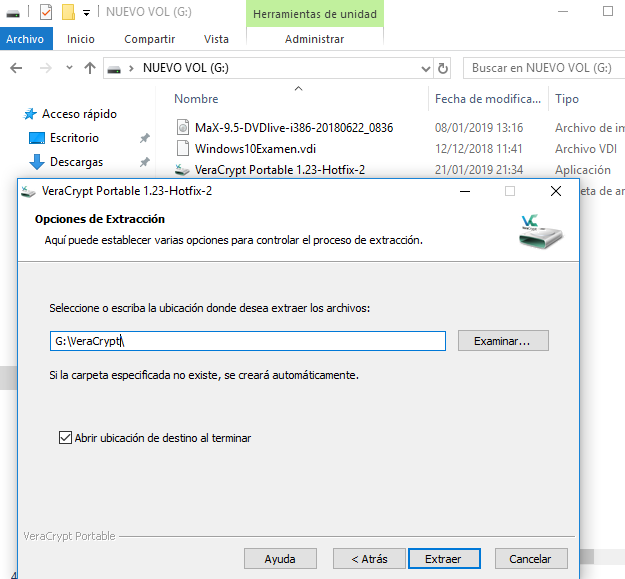625x579 pixels.
Task: Open recent locations dropdown chevron
Action: (x=69, y=68)
